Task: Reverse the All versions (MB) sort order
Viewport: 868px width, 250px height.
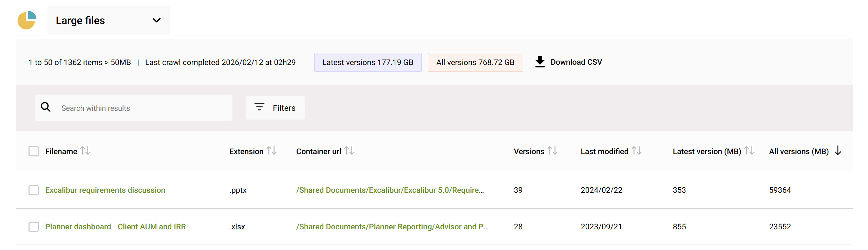Action: tap(838, 151)
